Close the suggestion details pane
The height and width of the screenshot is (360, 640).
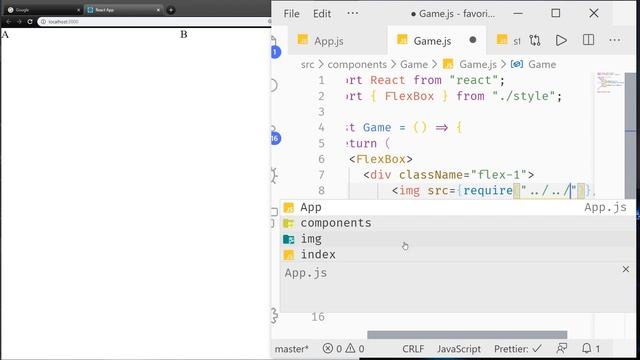click(626, 269)
